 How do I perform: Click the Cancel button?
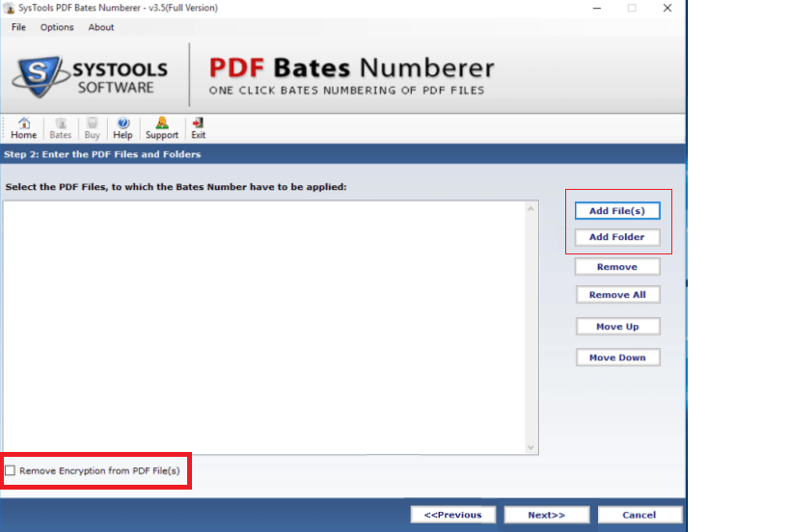coord(640,515)
